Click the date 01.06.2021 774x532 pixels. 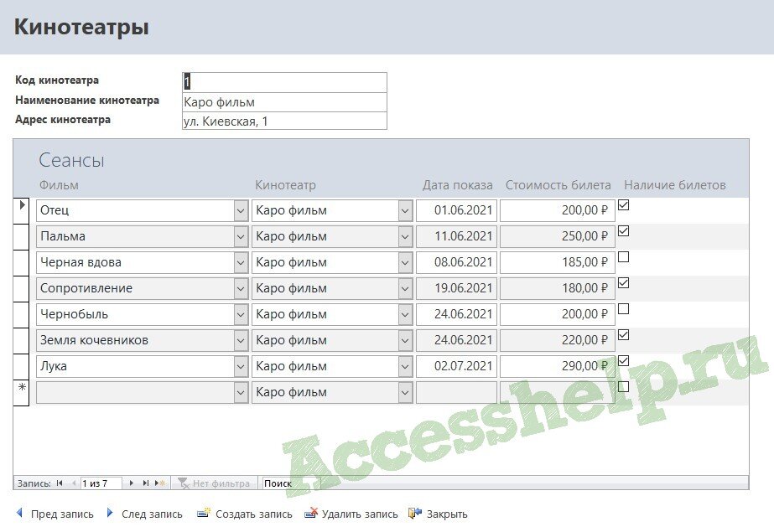point(456,210)
